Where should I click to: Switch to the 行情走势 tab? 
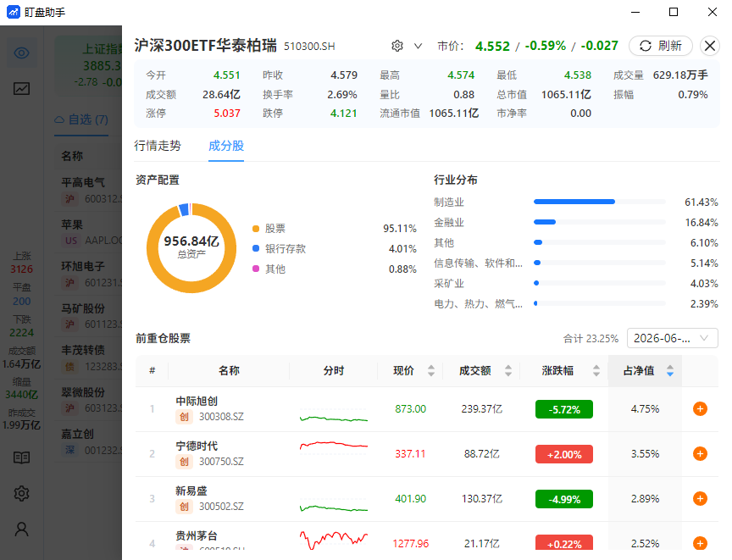tap(158, 146)
